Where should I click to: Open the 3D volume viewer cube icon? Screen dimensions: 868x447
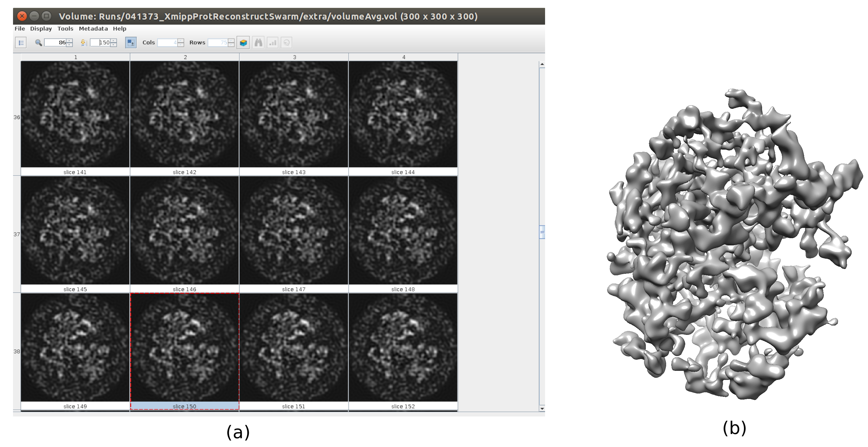pyautogui.click(x=243, y=43)
